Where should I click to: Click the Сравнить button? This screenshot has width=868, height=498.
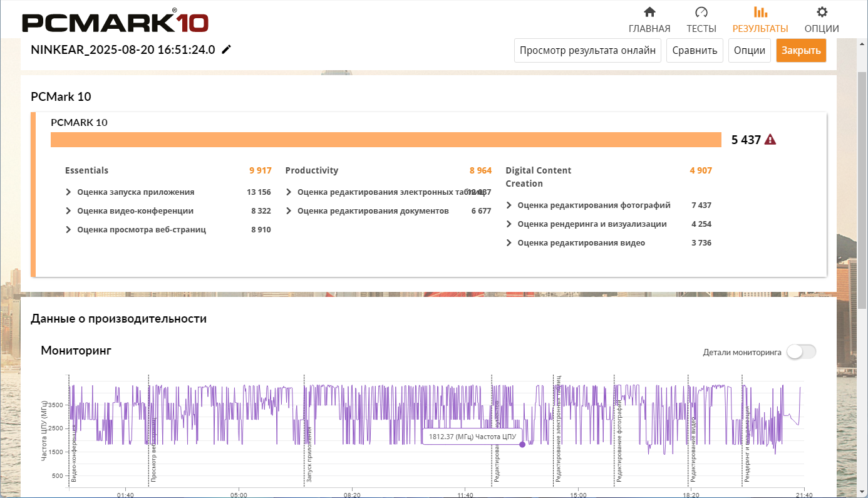[x=695, y=51]
